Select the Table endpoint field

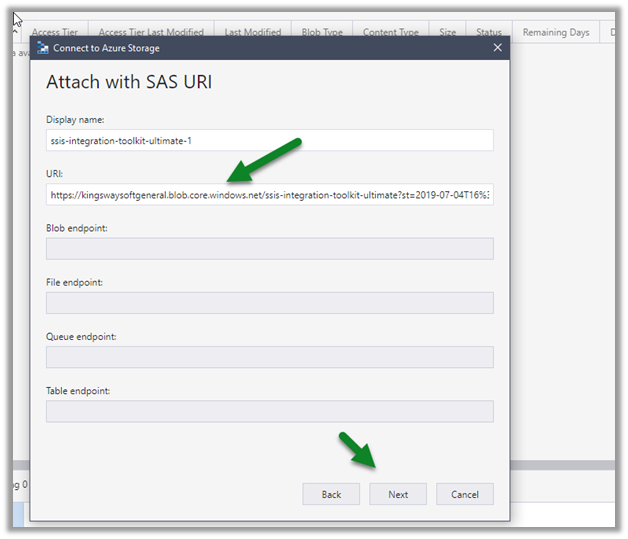pyautogui.click(x=269, y=411)
